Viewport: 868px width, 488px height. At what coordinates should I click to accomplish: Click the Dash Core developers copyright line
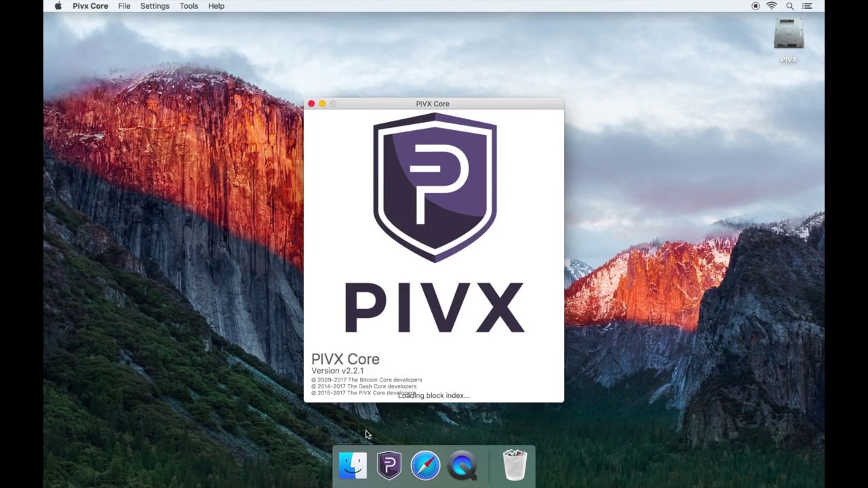(x=364, y=386)
